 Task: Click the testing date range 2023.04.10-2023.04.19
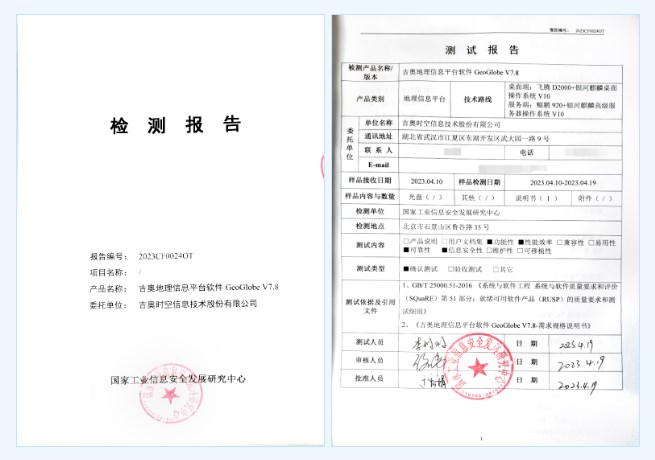click(x=563, y=182)
